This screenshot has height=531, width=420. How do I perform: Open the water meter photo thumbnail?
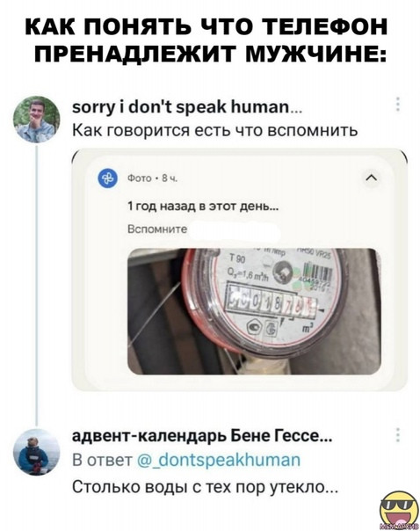254,311
